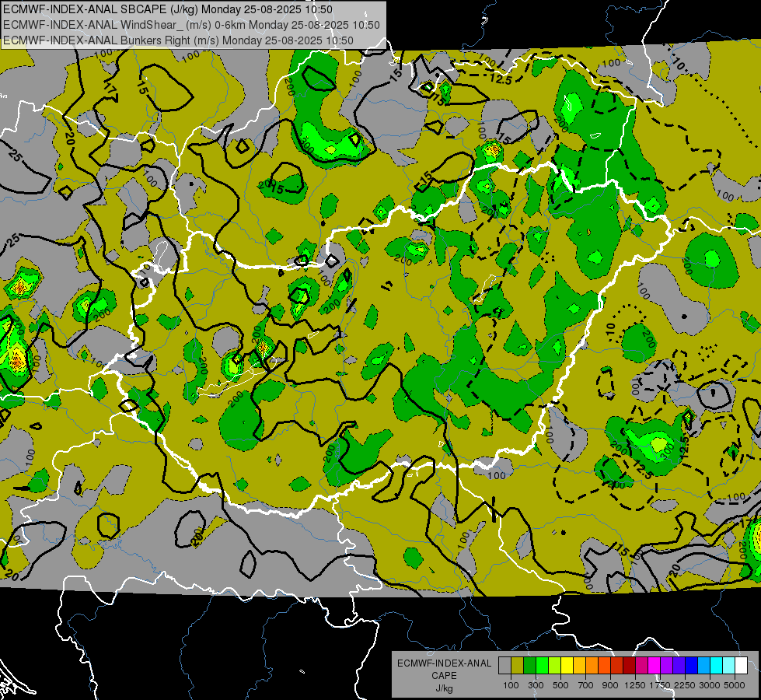
Task: Click the 900 label under legend
Action: coord(610,685)
